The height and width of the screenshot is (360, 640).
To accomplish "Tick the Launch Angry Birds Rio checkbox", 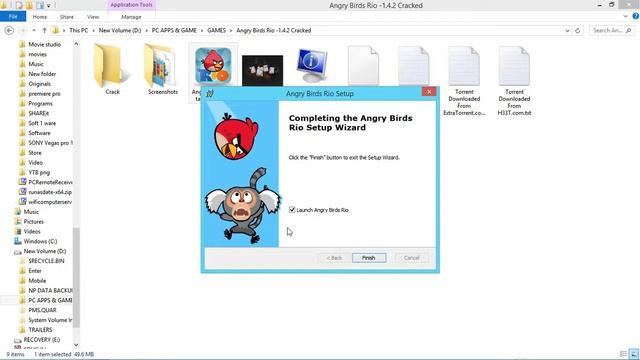I will coord(292,210).
